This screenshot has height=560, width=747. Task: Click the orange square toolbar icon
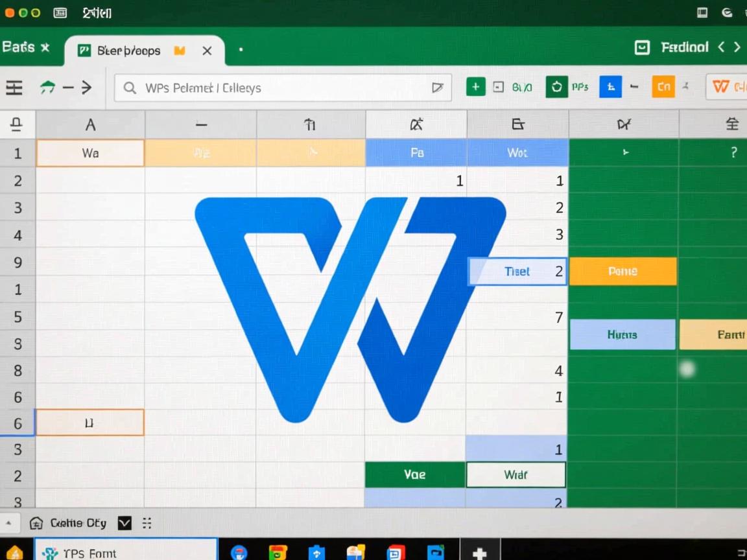click(663, 87)
